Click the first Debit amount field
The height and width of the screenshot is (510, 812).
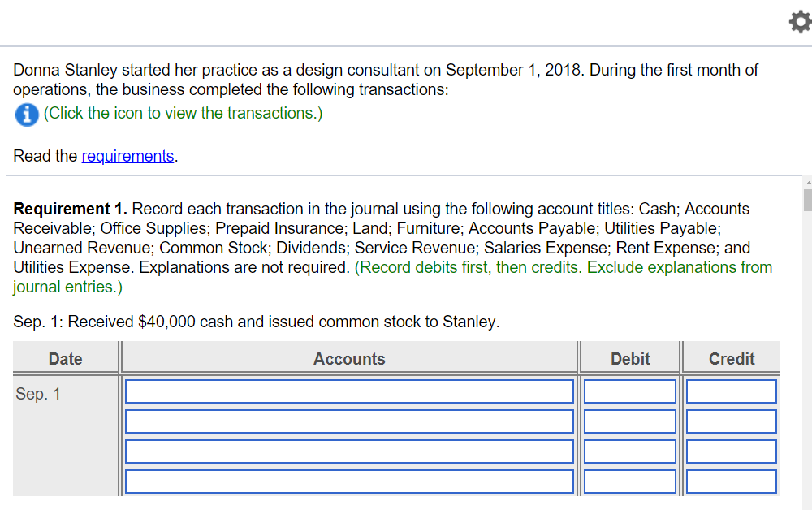pos(630,391)
